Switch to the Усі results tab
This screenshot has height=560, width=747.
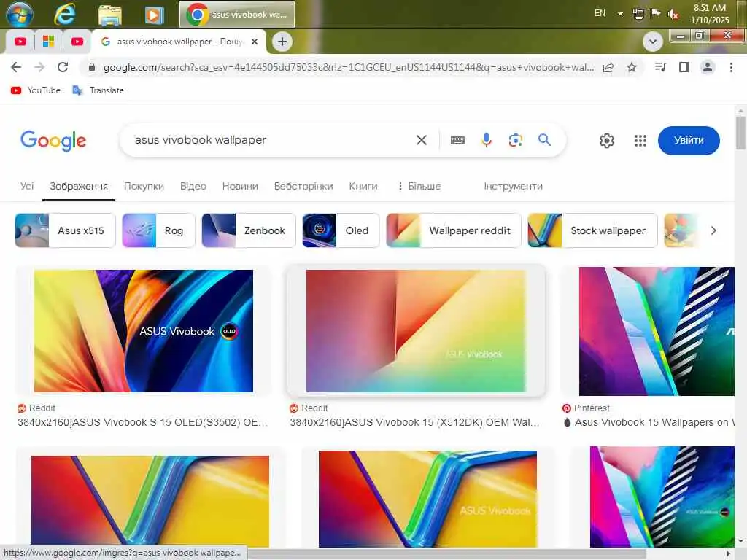coord(27,186)
